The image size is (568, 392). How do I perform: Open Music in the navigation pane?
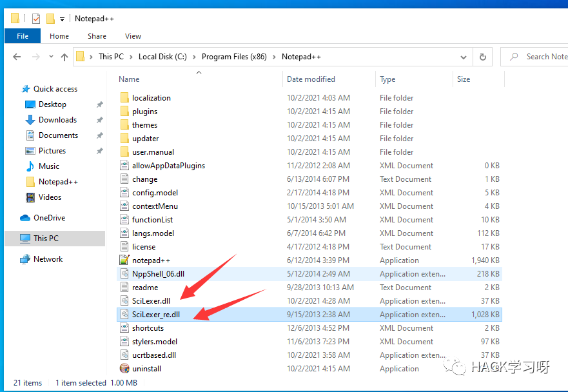point(48,166)
